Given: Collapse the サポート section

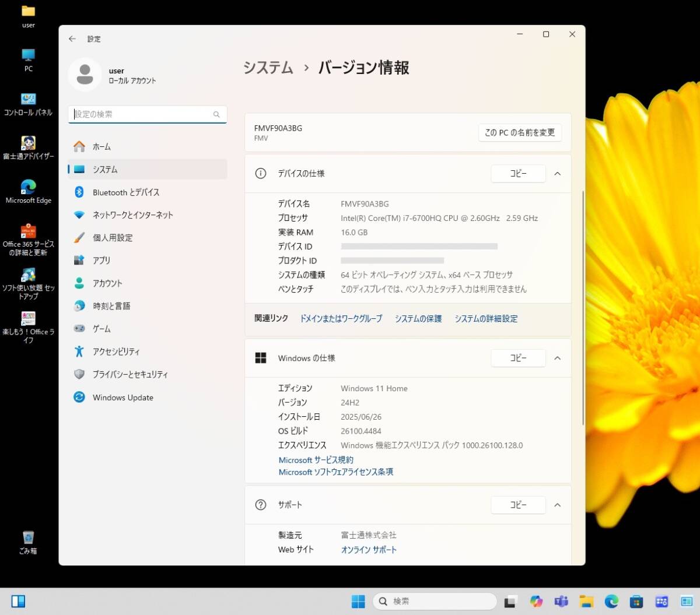Looking at the screenshot, I should tap(558, 505).
